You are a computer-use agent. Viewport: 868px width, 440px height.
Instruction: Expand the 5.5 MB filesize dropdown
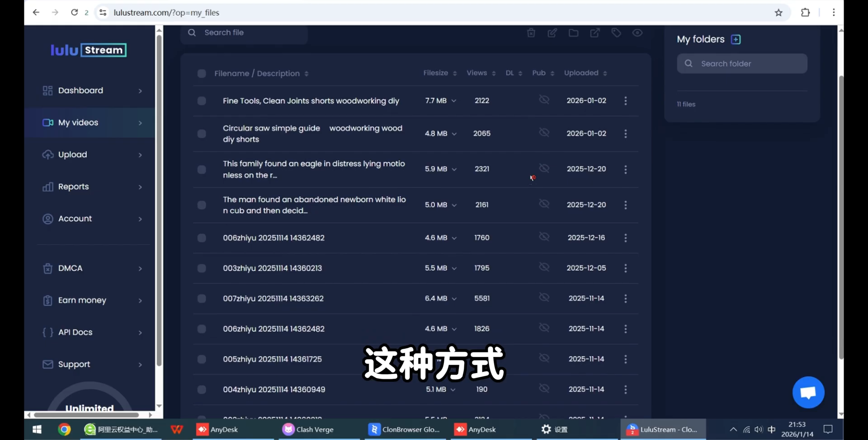click(454, 268)
